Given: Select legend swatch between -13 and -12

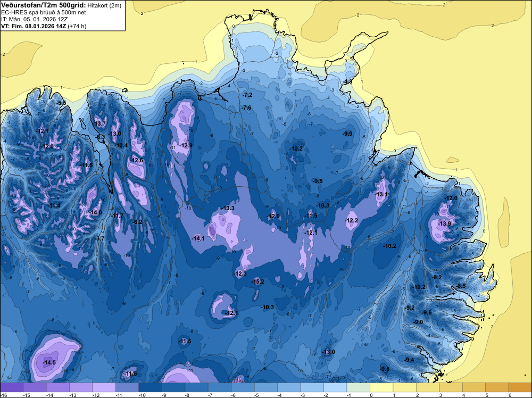Looking at the screenshot, I should (x=81, y=387).
